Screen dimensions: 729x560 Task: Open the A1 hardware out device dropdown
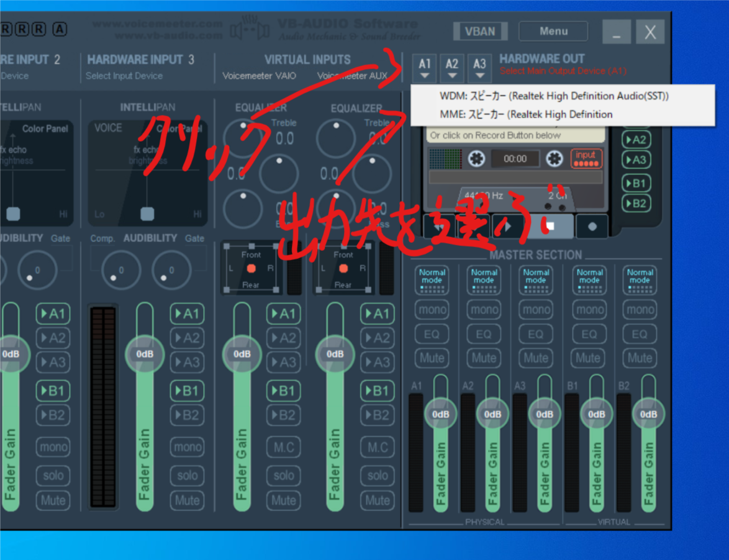tap(425, 68)
